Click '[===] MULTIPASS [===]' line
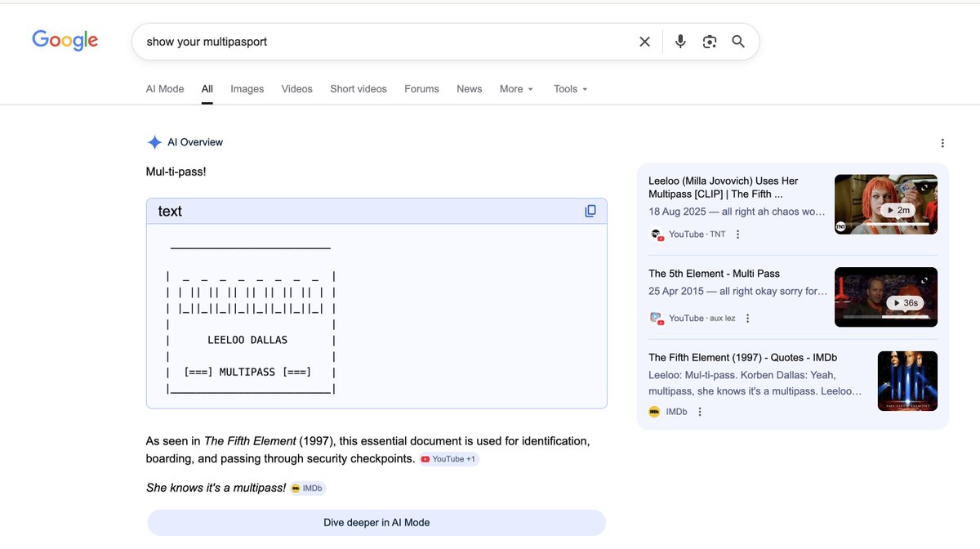The image size is (980, 549). [x=247, y=373]
